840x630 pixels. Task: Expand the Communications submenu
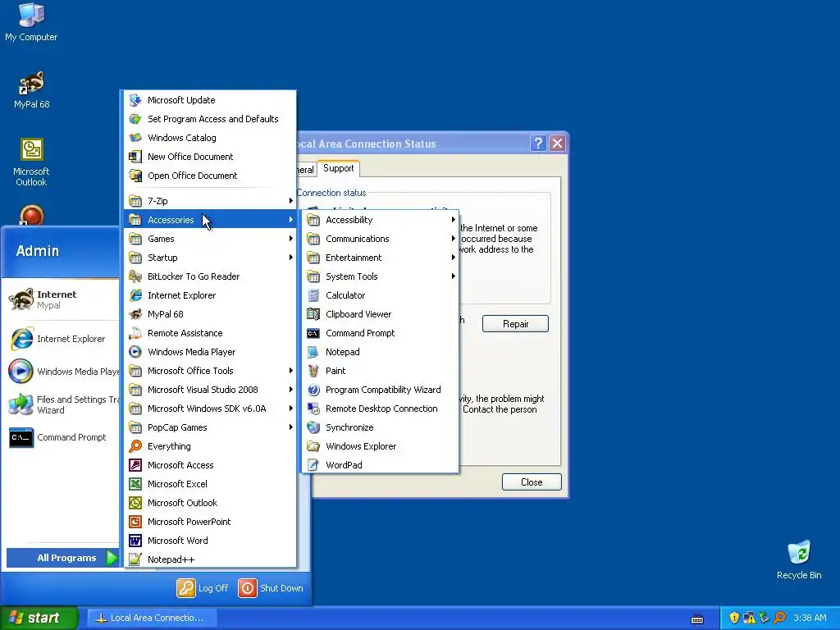381,239
